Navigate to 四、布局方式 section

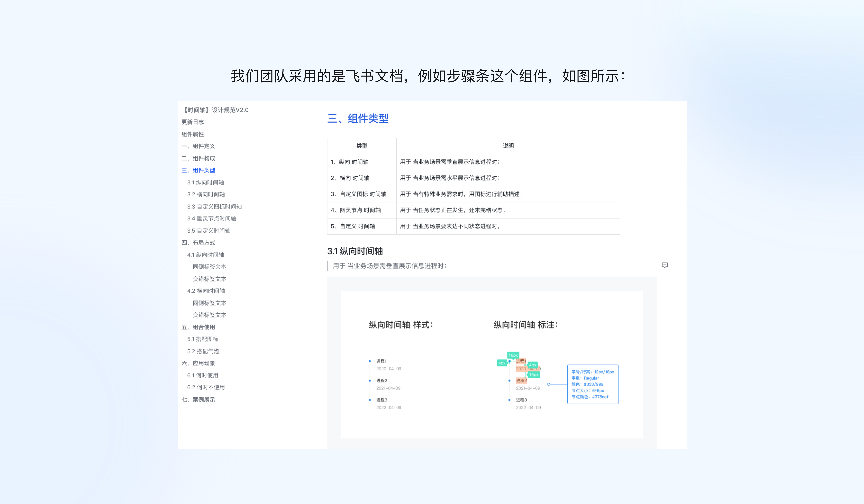tap(198, 243)
